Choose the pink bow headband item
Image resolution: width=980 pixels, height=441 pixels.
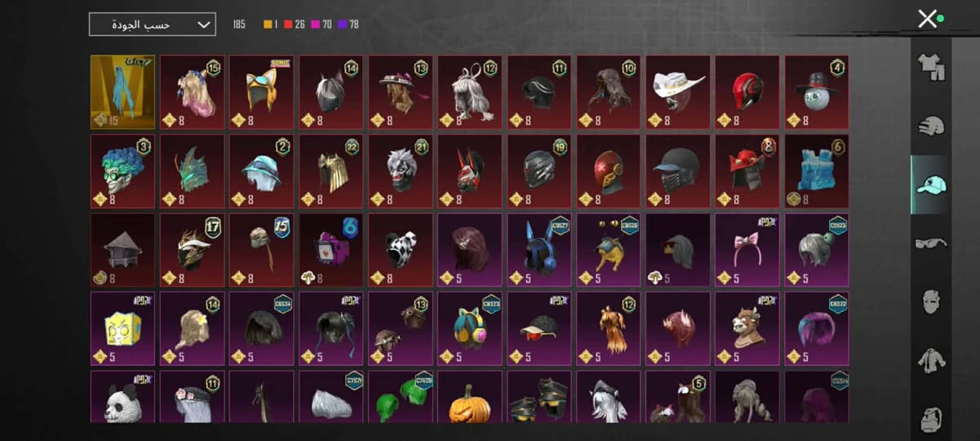(x=747, y=251)
